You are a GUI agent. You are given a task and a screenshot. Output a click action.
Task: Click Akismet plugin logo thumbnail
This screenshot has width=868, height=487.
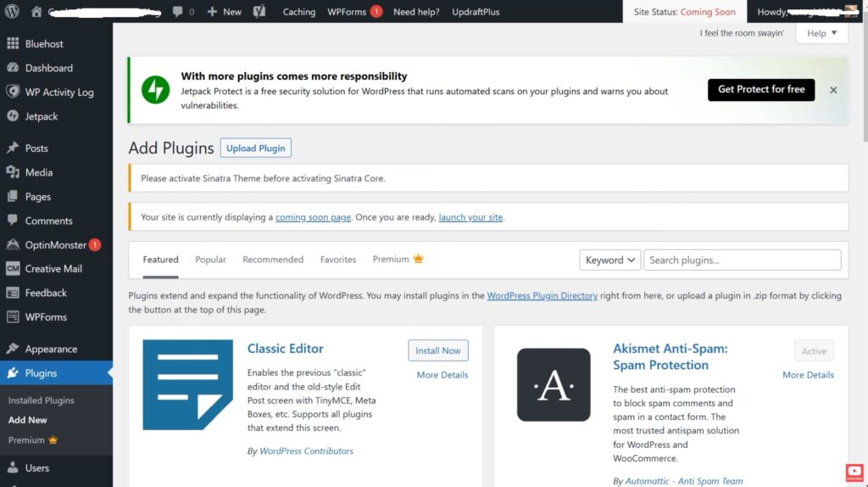(554, 384)
